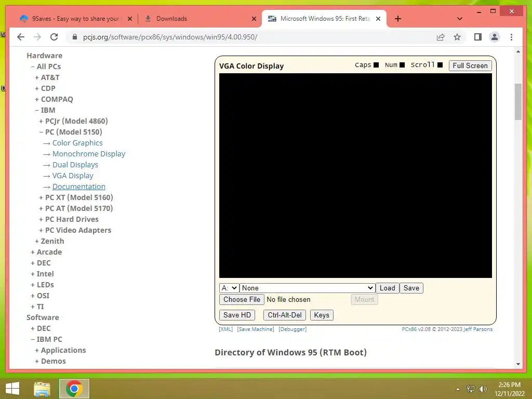Screen dimensions: 532x399
Task: Click the Save HD button
Action: [x=237, y=315]
